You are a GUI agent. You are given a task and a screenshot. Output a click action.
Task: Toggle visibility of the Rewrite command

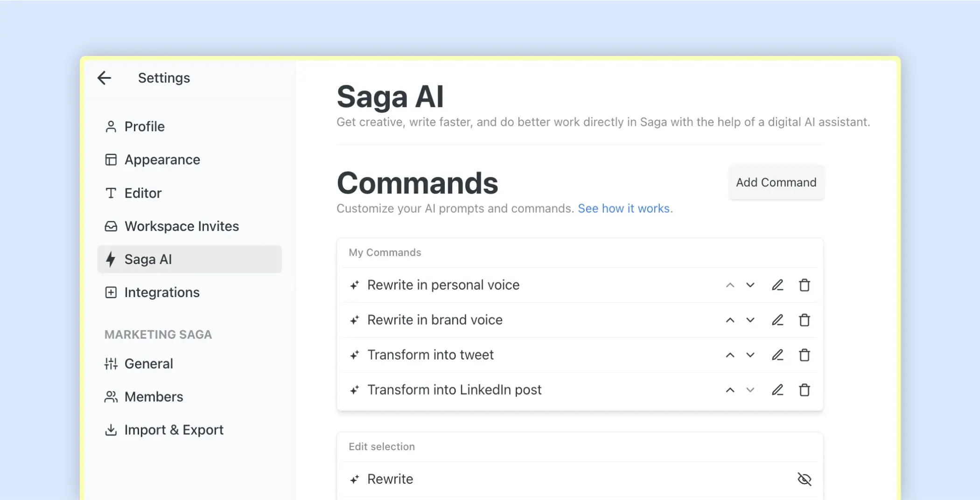pos(805,479)
